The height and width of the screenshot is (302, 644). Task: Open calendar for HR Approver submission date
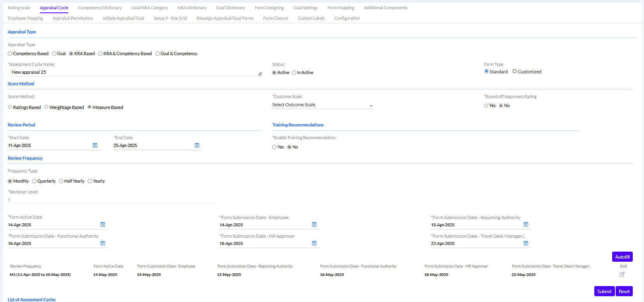pos(314,243)
